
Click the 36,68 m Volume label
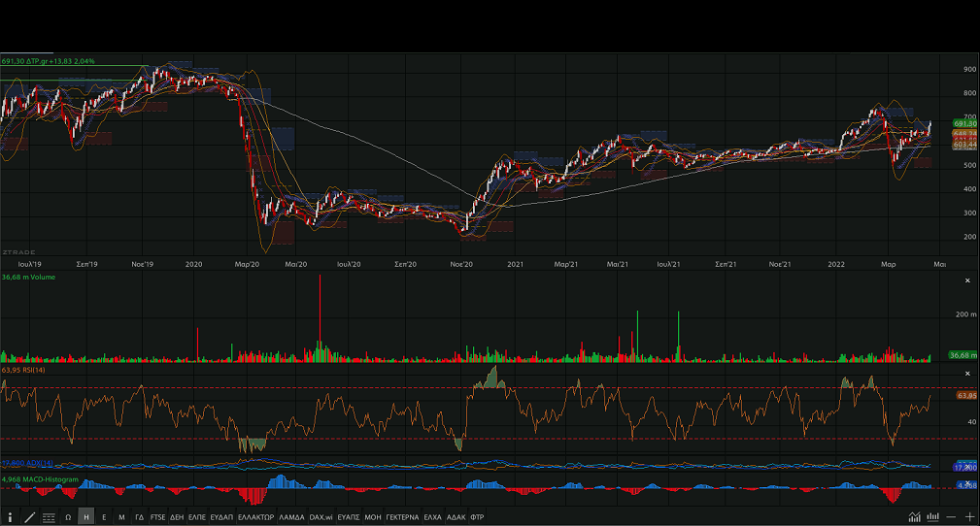(x=28, y=278)
